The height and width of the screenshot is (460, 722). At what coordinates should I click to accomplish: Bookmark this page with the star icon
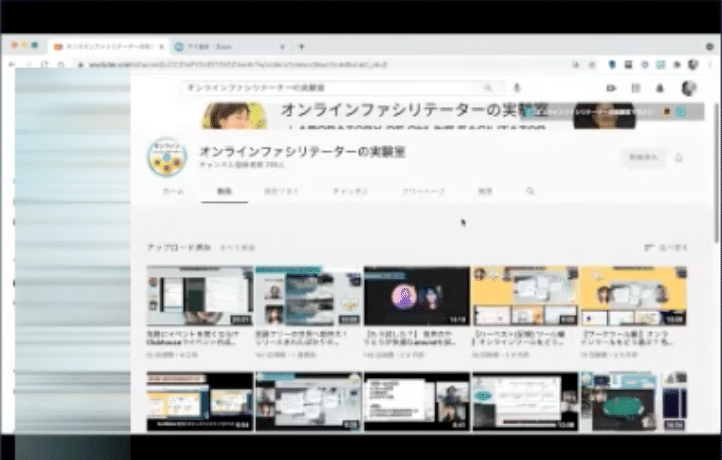(x=592, y=65)
